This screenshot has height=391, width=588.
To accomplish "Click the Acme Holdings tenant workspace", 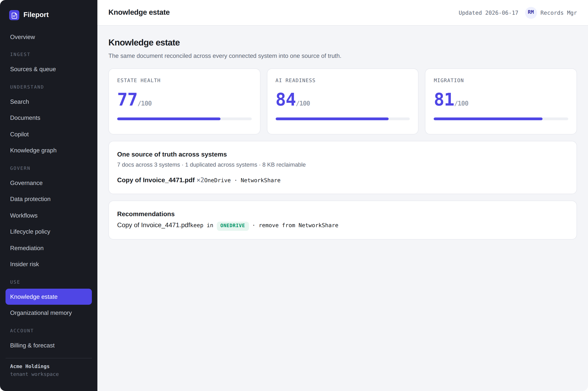I will point(34,370).
